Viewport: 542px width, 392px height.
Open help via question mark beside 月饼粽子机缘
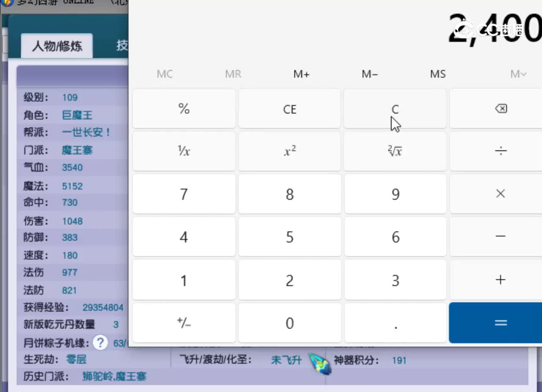tap(100, 343)
